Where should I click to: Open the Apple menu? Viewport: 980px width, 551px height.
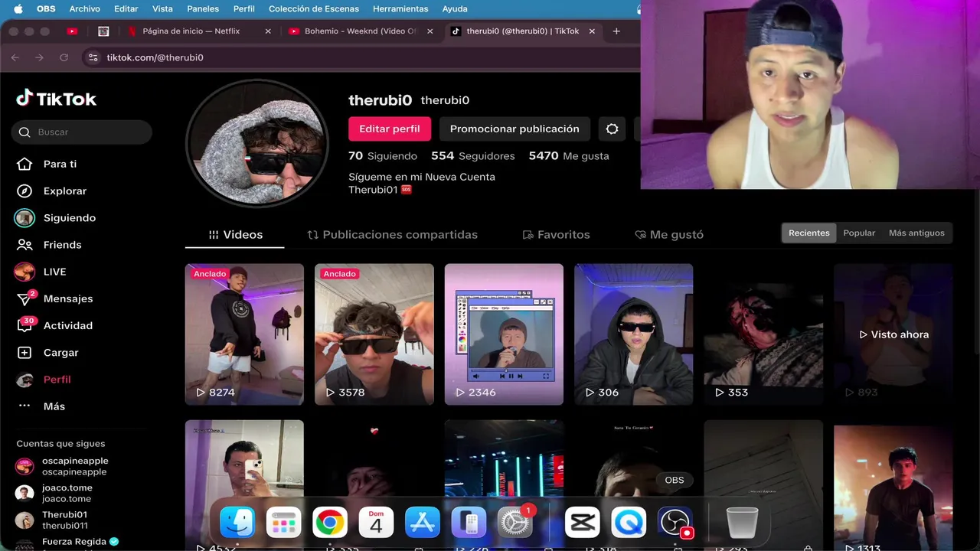[x=18, y=9]
